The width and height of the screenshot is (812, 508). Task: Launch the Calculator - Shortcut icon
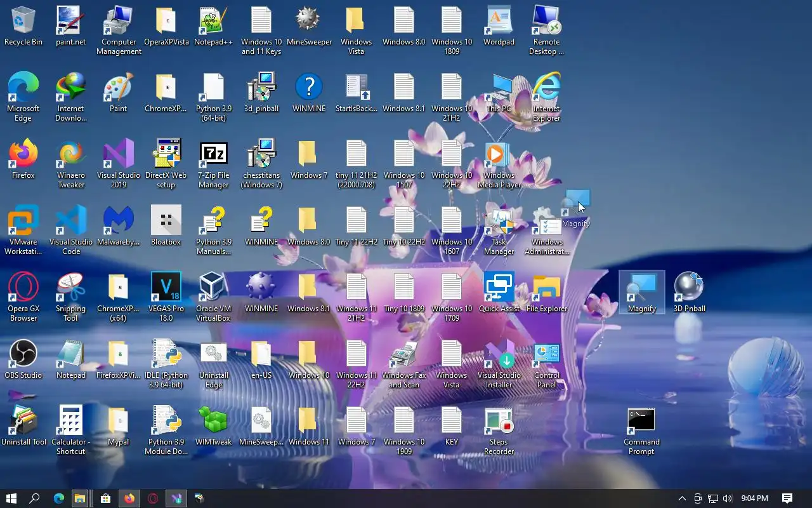coord(71,431)
